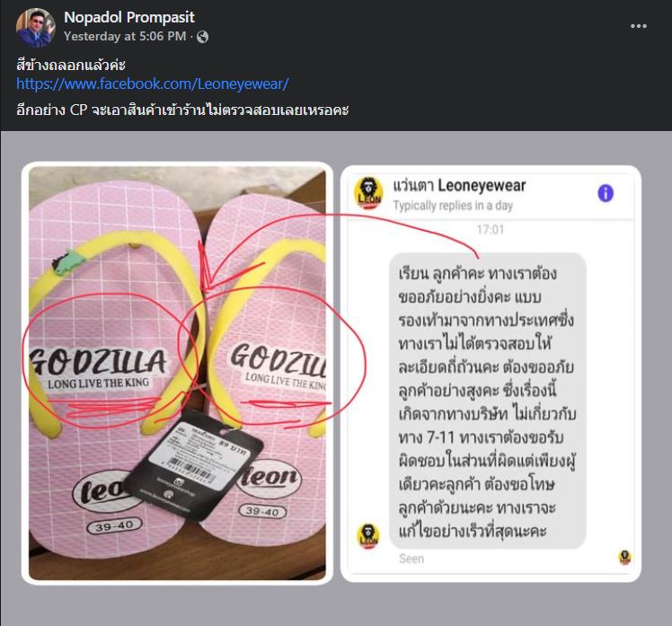Open the pink Godzilla sandals photo
Viewport: 672px width, 626px height.
pos(177,374)
